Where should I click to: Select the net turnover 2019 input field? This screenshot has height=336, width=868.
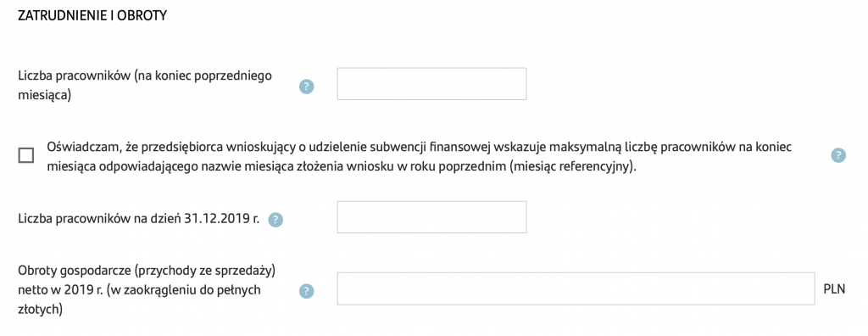click(x=576, y=288)
